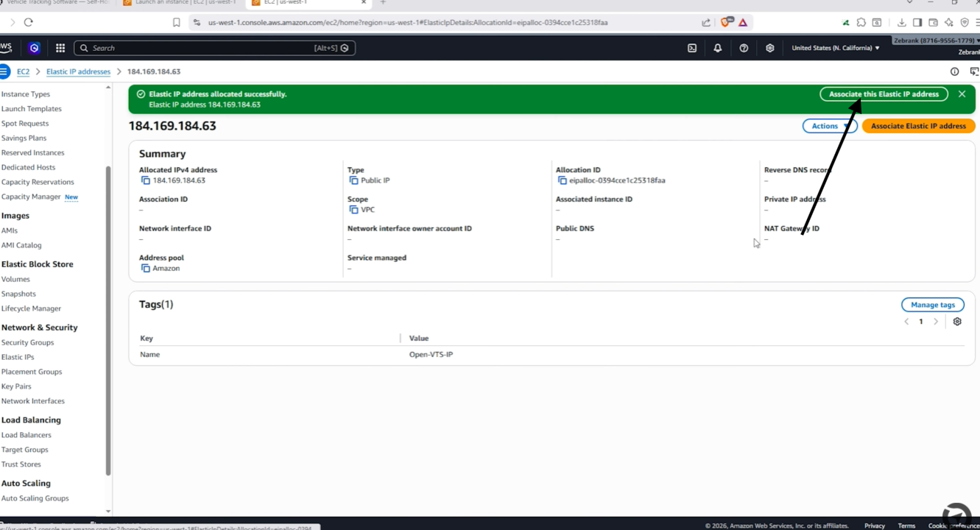Viewport: 980px width, 530px height.
Task: Open the Brave shields lion icon
Action: tap(726, 22)
